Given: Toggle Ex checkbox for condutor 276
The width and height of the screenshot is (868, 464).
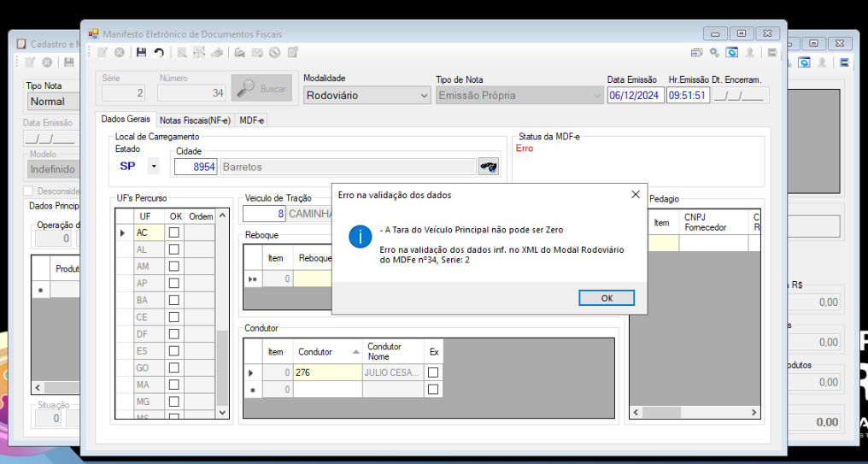Looking at the screenshot, I should (x=433, y=373).
